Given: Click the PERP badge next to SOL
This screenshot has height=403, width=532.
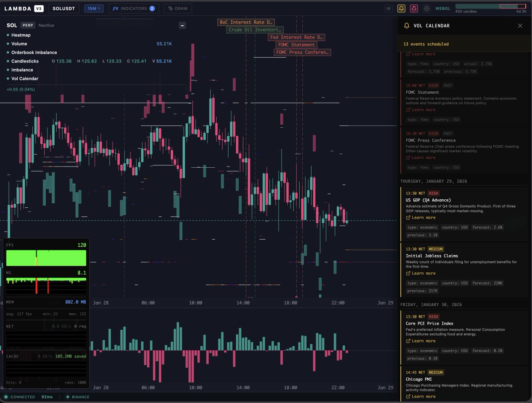Looking at the screenshot, I should [27, 25].
